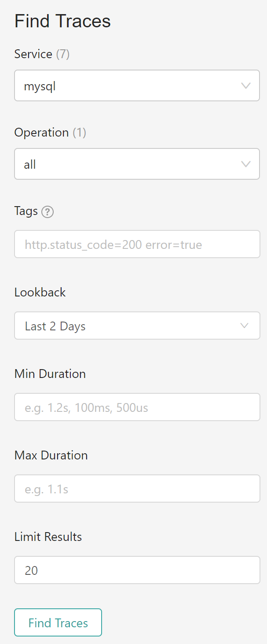Open the Service selector showing mysql
The image size is (267, 644).
[137, 85]
